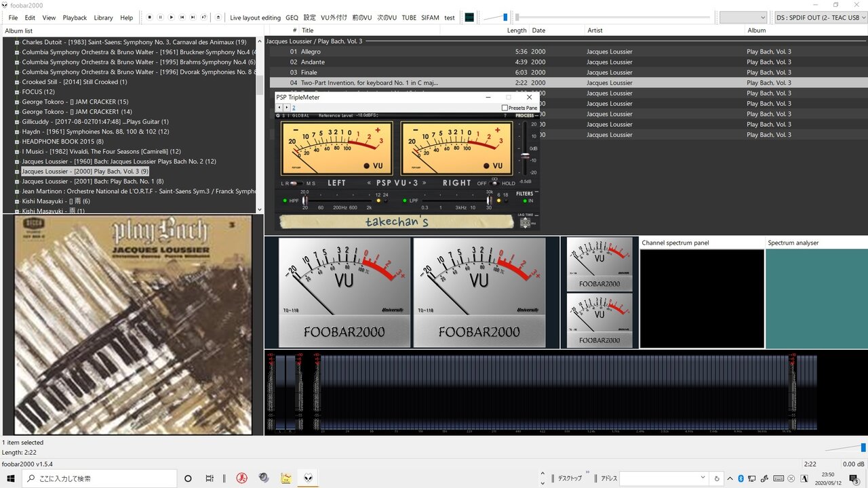Expand I Musici Vivaldi Four Seasons node
This screenshot has height=488, width=868.
click(17, 151)
